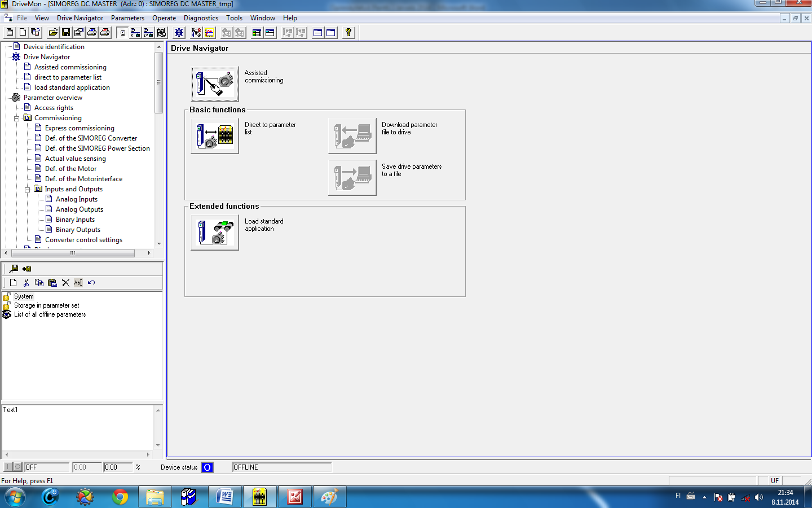The width and height of the screenshot is (812, 508).
Task: Click the floppy icon with left arrow
Action: coord(27,269)
